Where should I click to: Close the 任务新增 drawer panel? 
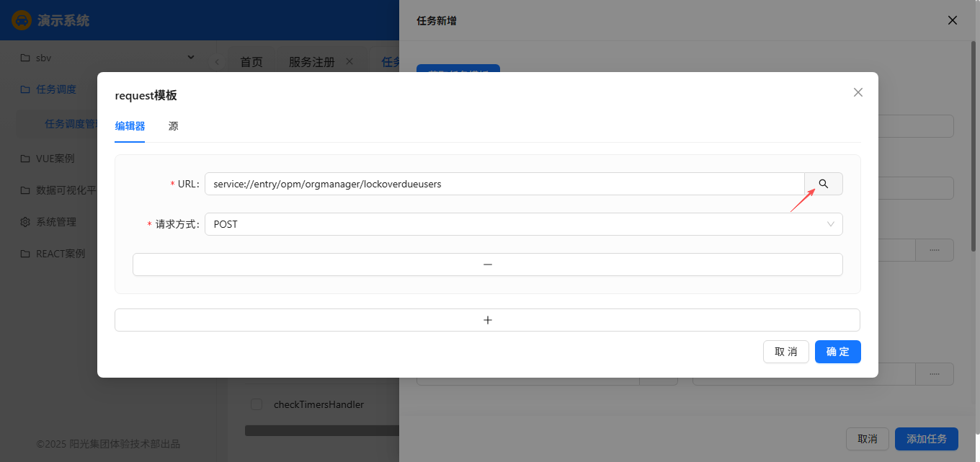[x=953, y=20]
